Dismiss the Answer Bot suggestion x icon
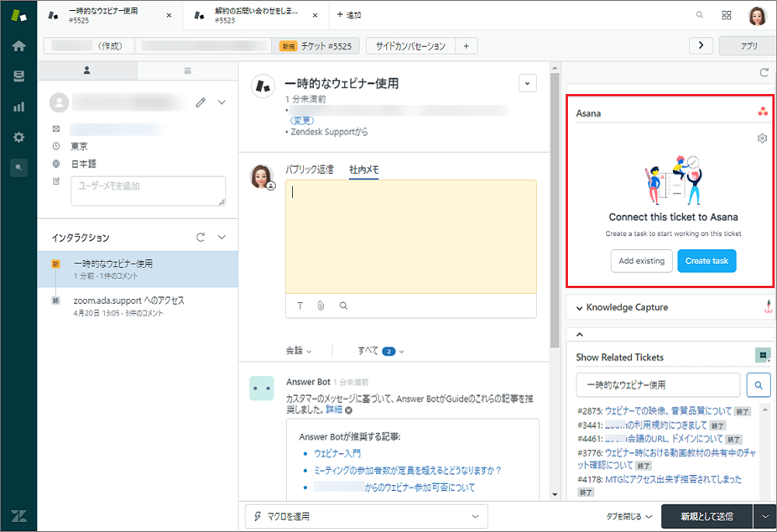The width and height of the screenshot is (777, 532). 349,410
